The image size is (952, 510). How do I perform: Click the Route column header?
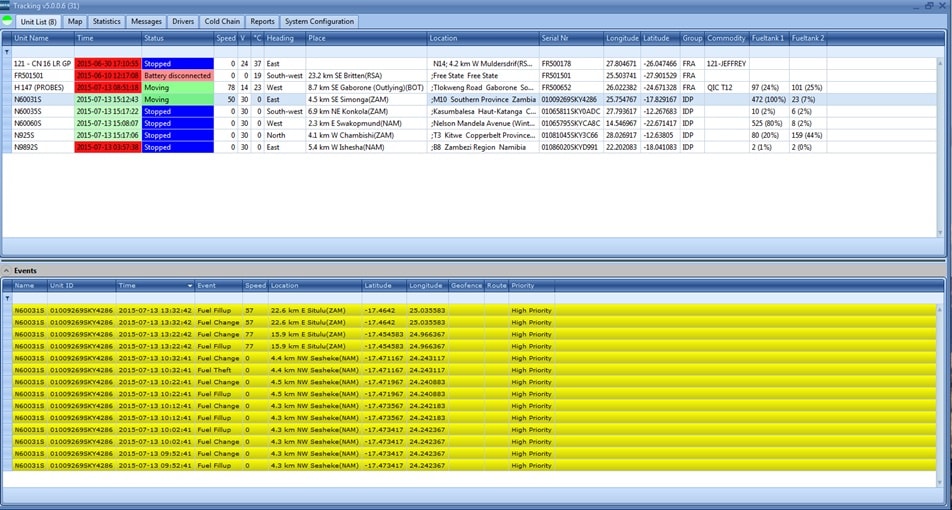[497, 285]
